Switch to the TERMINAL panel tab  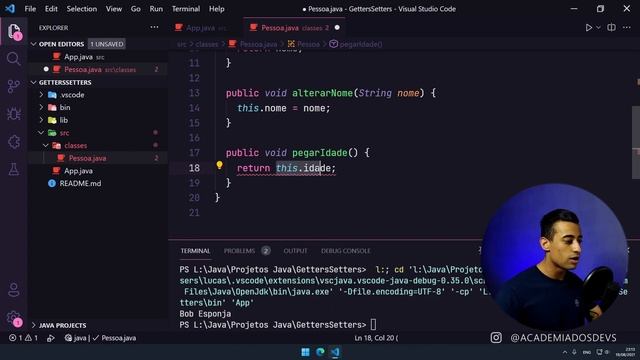click(x=195, y=251)
